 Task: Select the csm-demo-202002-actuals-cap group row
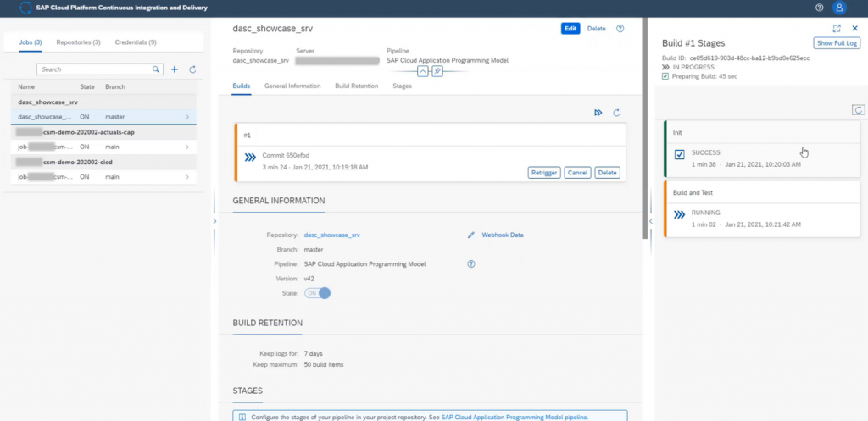(x=103, y=132)
